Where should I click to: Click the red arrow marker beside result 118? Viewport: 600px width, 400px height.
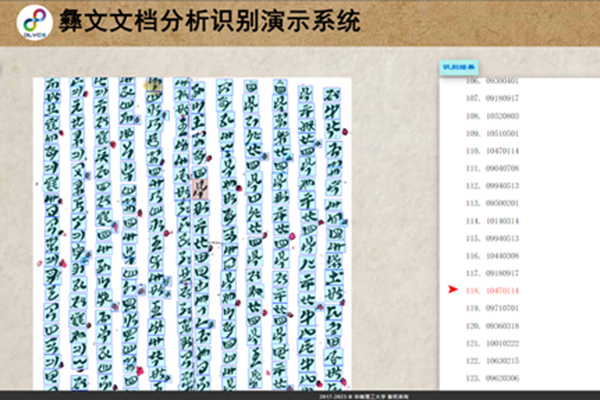(453, 290)
